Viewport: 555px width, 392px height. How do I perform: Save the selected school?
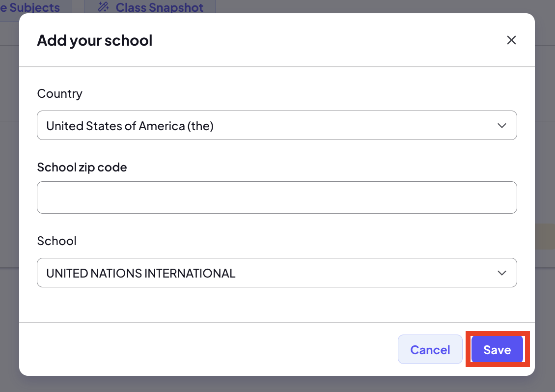pos(497,349)
